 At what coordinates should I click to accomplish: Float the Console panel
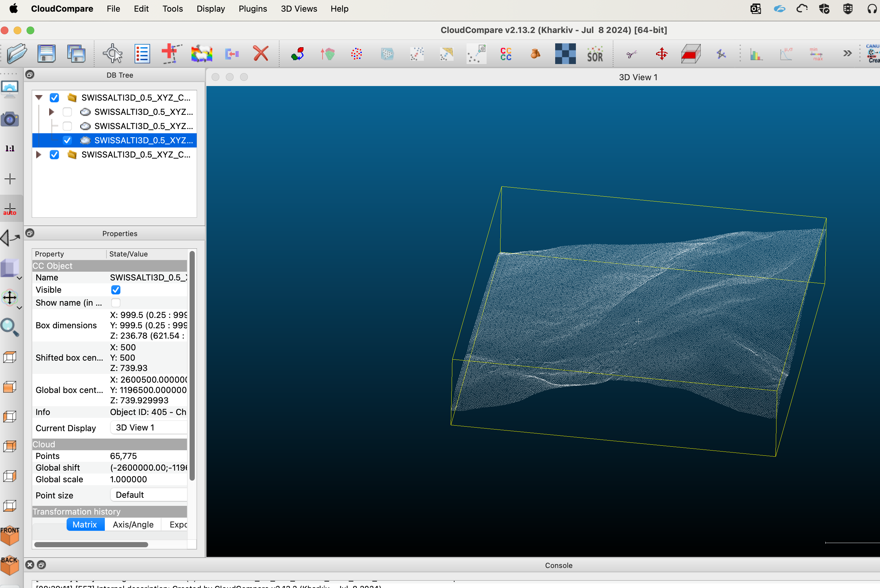[x=42, y=565]
